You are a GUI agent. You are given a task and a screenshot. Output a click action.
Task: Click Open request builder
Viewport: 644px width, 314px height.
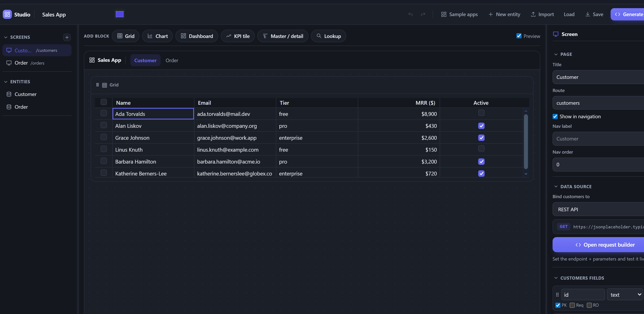point(598,245)
